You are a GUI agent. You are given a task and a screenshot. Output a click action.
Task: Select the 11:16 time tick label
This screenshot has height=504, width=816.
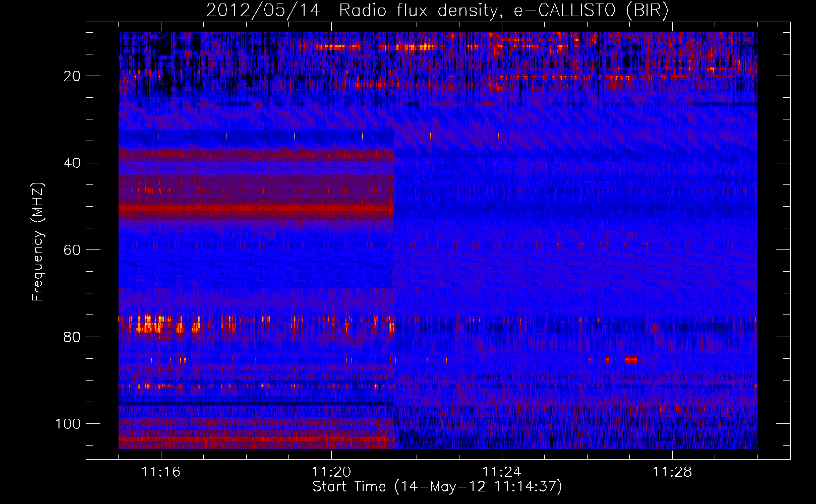tap(161, 472)
